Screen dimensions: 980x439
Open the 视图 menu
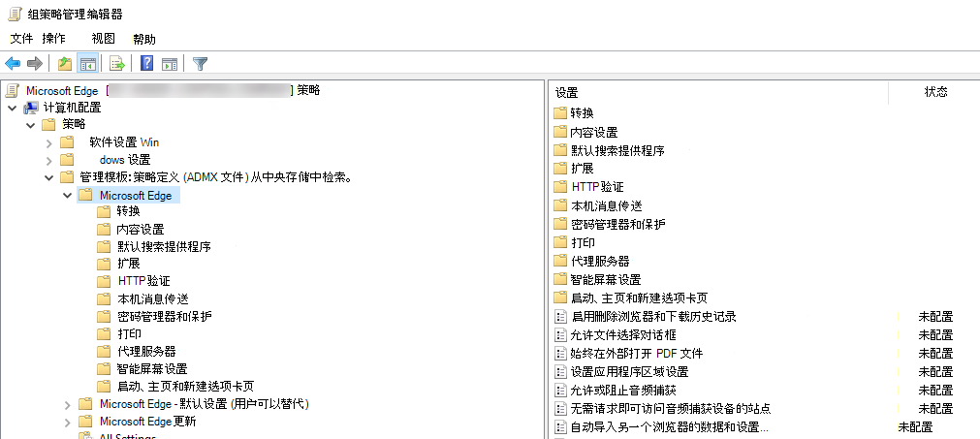coord(103,39)
